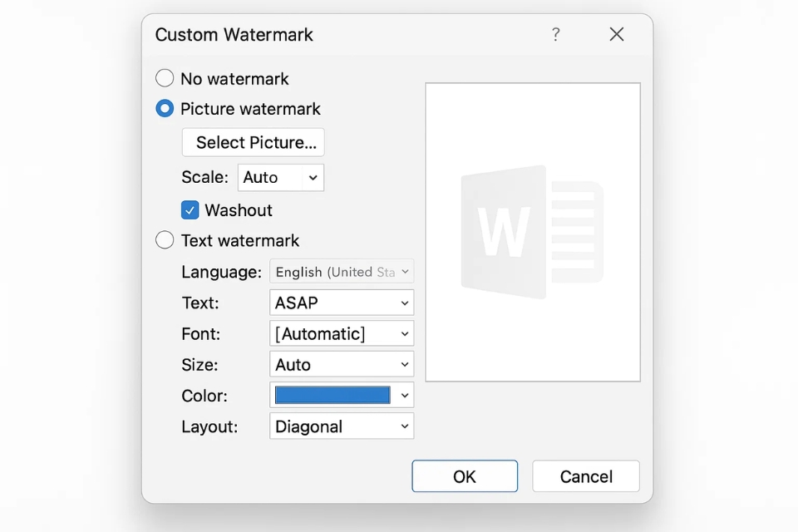The image size is (798, 532).
Task: Expand the Size dropdown
Action: [x=342, y=365]
